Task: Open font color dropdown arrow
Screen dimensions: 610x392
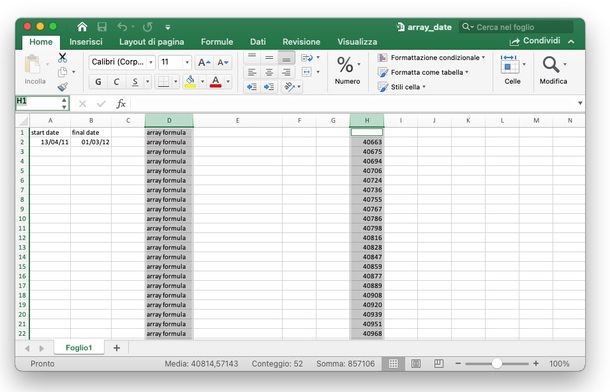Action: pyautogui.click(x=228, y=82)
